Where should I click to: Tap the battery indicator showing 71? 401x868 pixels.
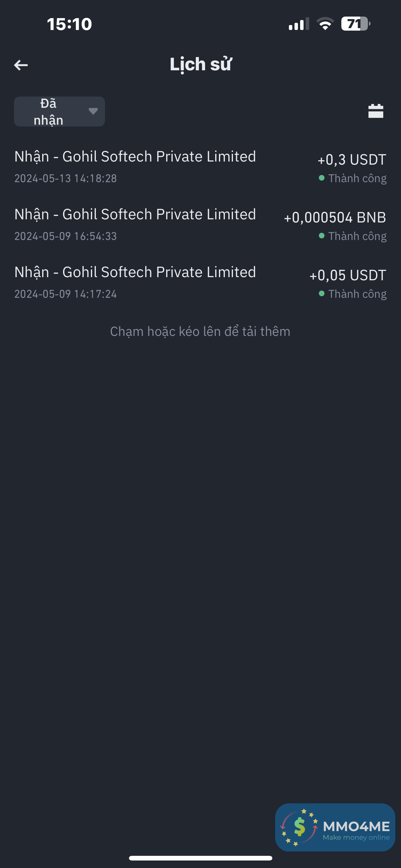pyautogui.click(x=355, y=24)
